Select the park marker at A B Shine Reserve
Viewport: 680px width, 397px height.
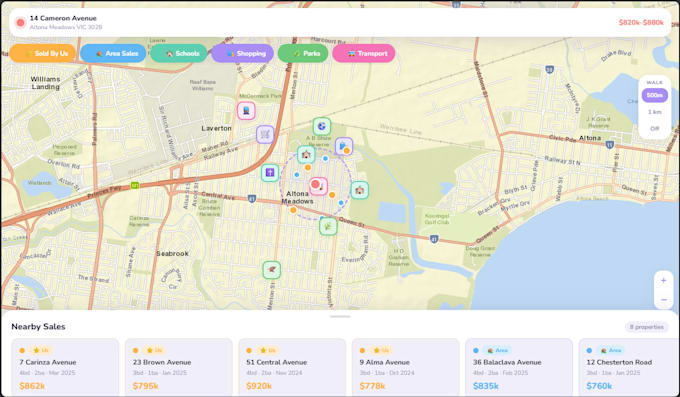[x=322, y=126]
